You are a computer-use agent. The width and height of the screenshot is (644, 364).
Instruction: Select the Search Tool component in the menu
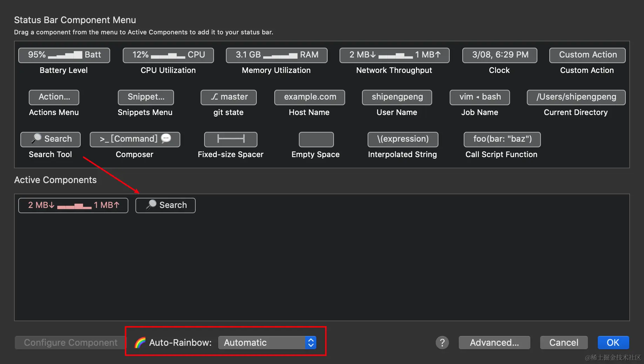coord(51,139)
